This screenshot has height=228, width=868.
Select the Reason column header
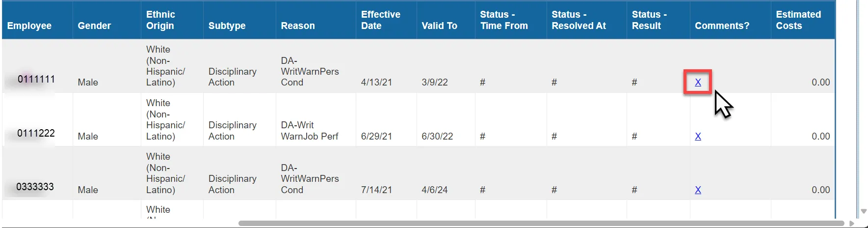(x=298, y=26)
